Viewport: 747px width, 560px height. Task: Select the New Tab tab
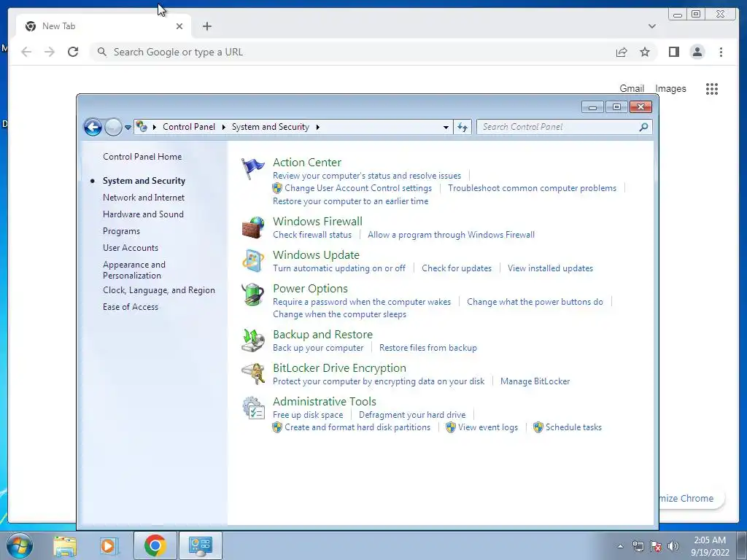(x=104, y=26)
